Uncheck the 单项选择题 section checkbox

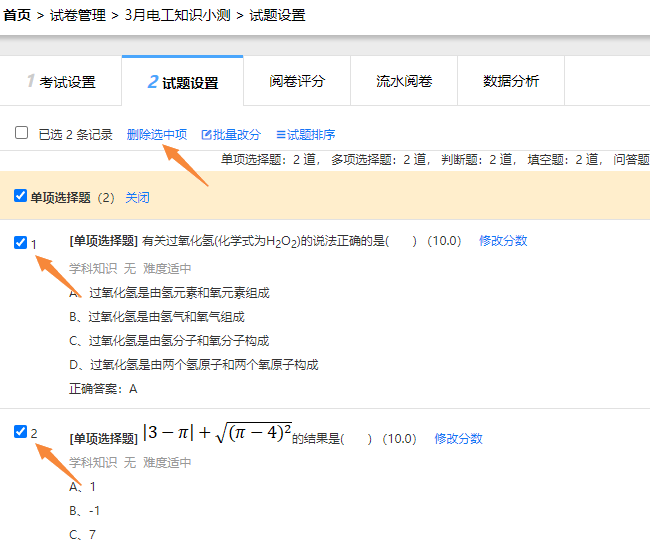tap(21, 196)
